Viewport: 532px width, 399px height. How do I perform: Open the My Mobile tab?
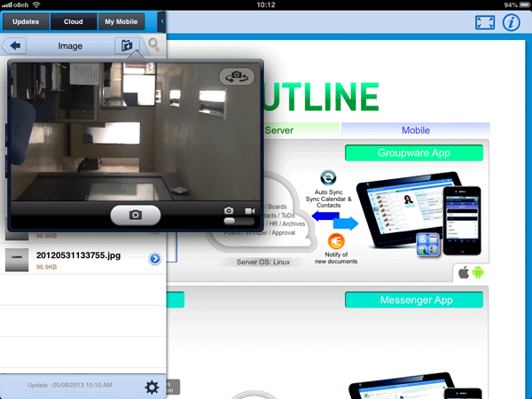pyautogui.click(x=122, y=21)
